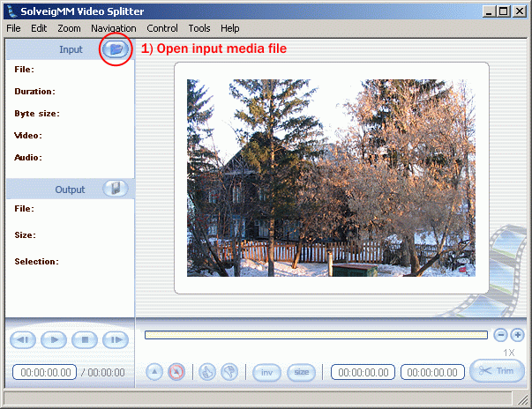Click the 'Selection:' label
The image size is (532, 409).
(36, 262)
